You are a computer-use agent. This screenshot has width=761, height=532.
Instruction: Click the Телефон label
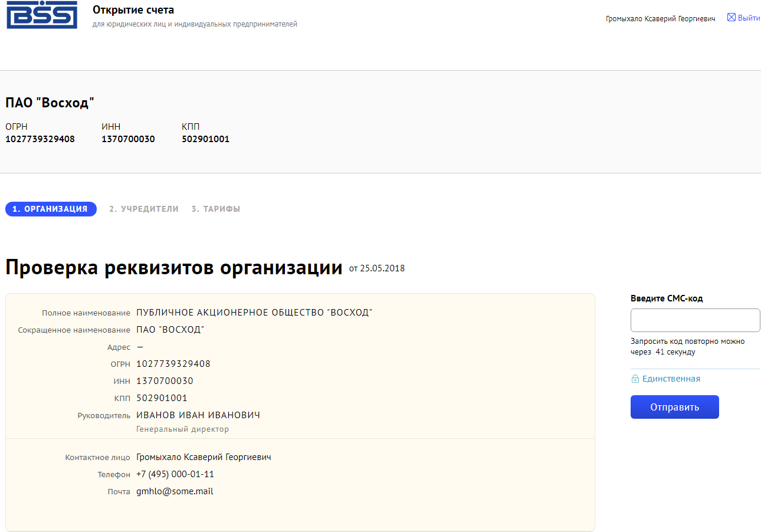(114, 475)
